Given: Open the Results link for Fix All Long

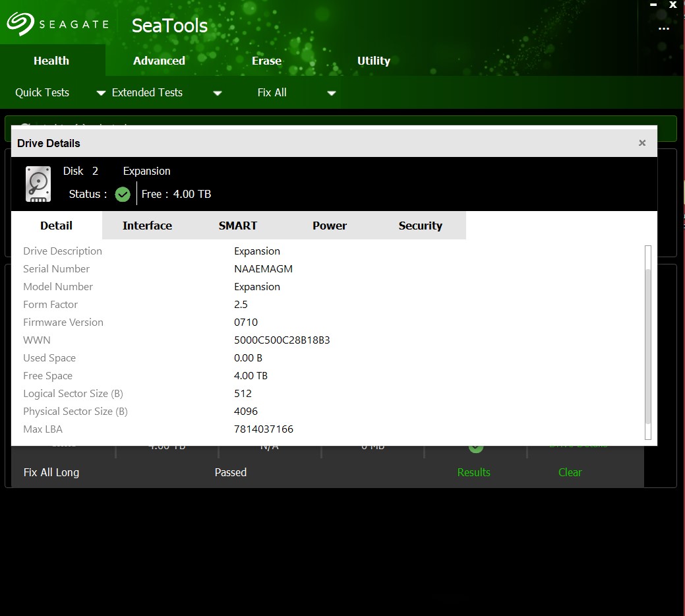Looking at the screenshot, I should [x=473, y=472].
